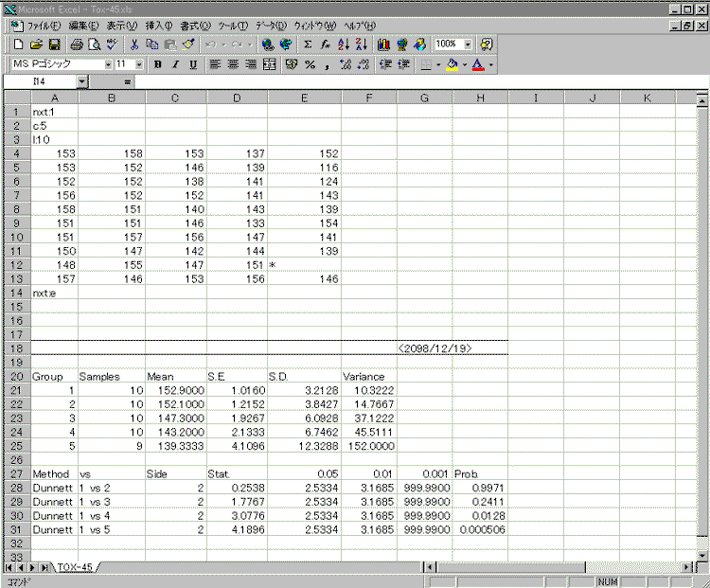
Task: Click the Cut scissors icon
Action: point(135,45)
